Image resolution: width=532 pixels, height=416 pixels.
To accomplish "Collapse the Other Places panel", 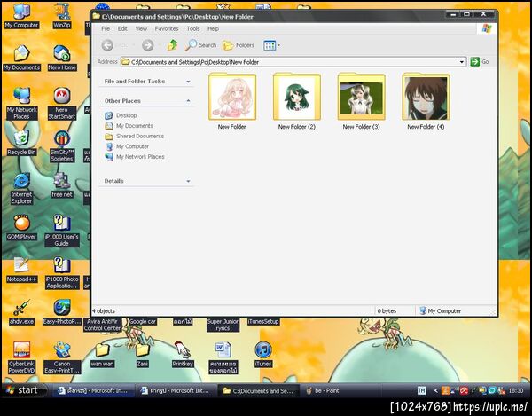I will (188, 101).
